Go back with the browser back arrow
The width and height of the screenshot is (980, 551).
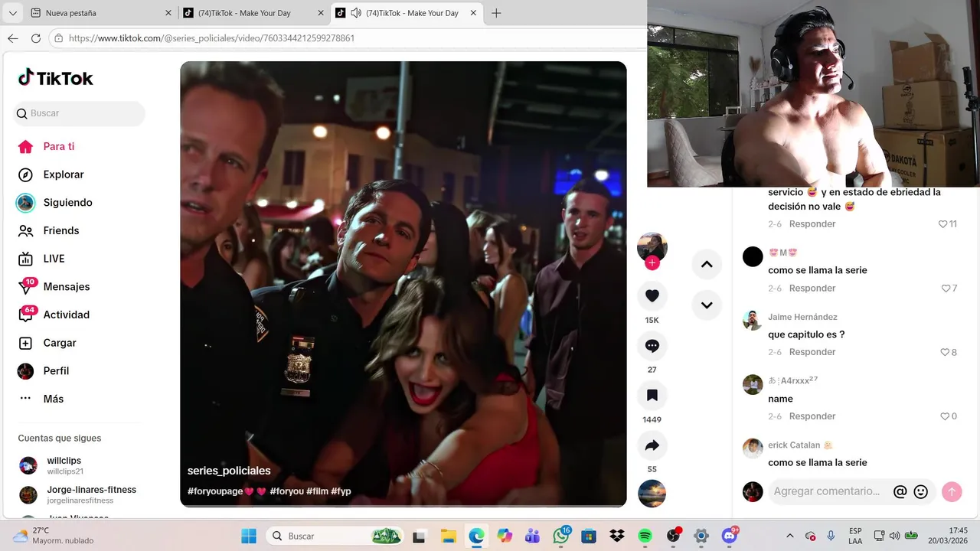pyautogui.click(x=12, y=38)
